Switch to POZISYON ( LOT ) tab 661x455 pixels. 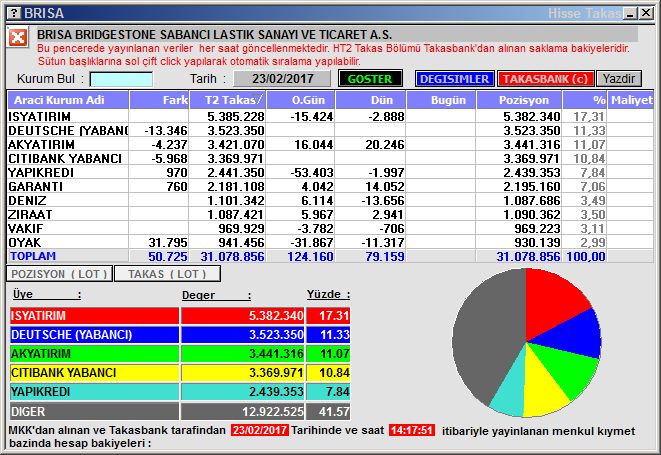(59, 274)
